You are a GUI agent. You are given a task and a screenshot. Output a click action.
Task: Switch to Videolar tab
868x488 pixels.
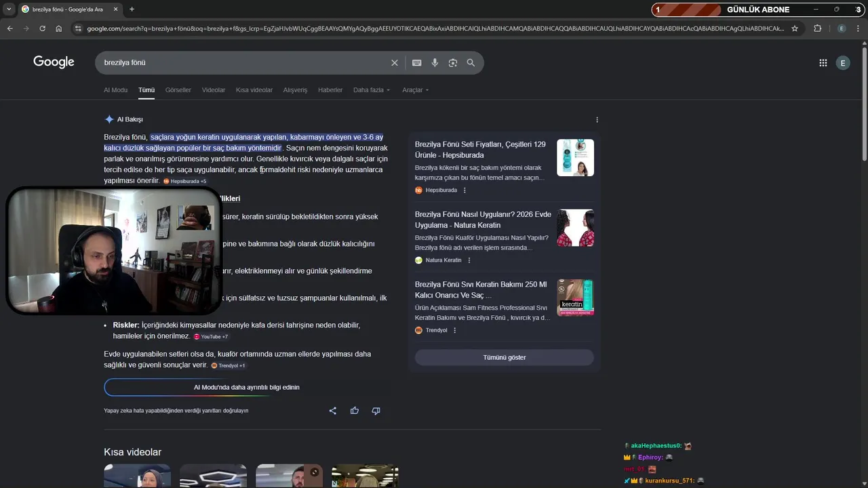[x=214, y=90]
